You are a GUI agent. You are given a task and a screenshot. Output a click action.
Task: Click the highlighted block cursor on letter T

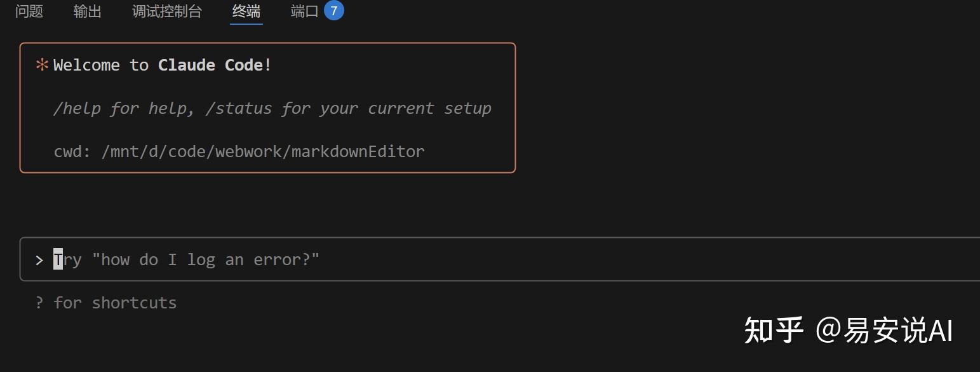(x=58, y=259)
